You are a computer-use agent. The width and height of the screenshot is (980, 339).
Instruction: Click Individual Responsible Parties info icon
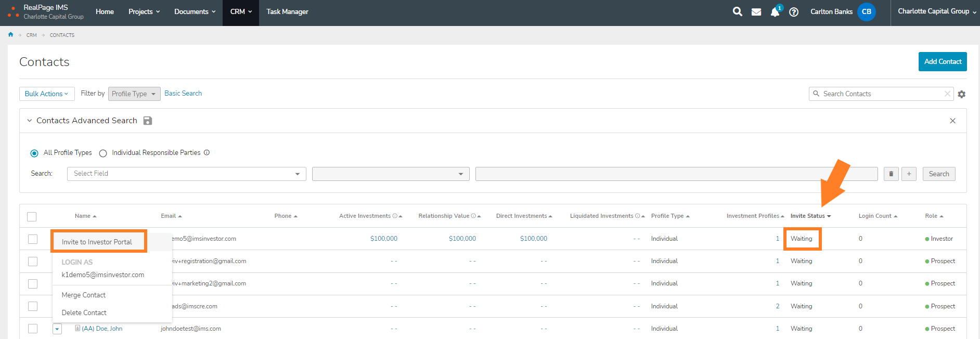207,152
